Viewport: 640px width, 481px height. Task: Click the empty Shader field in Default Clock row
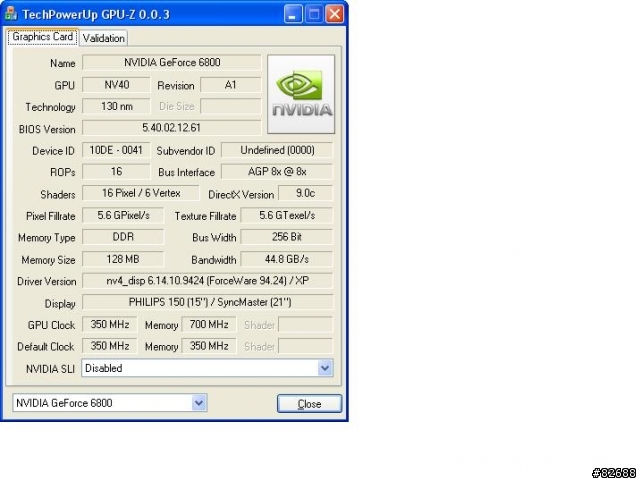click(306, 346)
